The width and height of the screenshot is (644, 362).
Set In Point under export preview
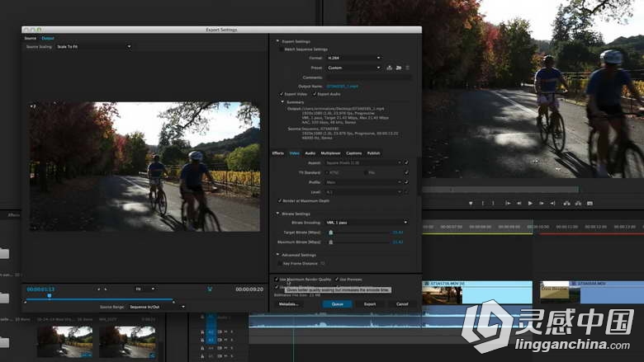click(x=98, y=289)
